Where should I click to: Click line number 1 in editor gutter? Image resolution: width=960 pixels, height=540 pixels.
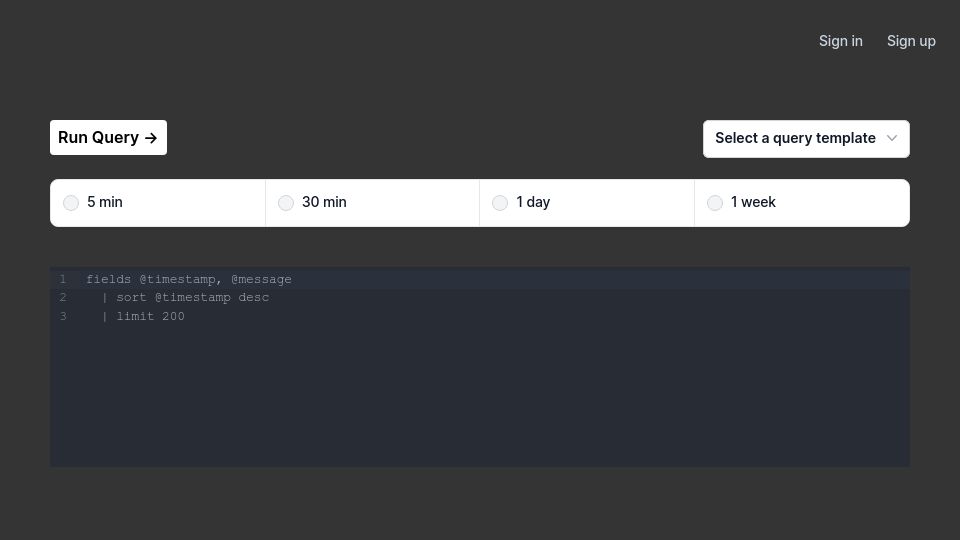62,279
